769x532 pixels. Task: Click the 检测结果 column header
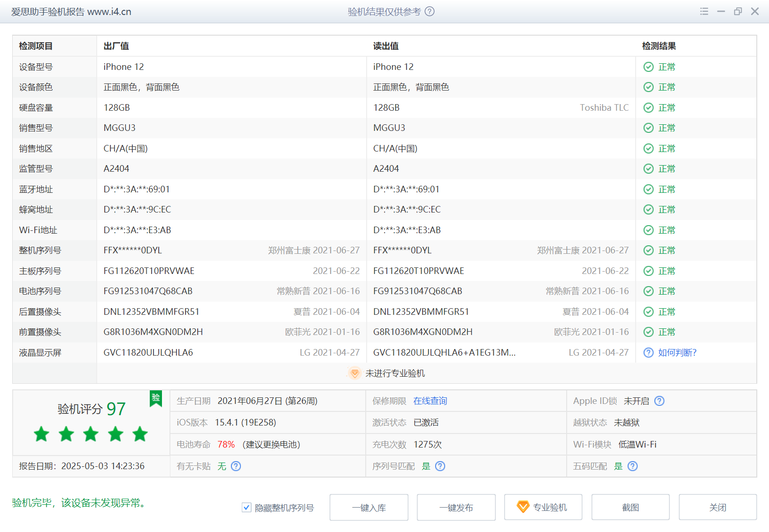tap(659, 46)
